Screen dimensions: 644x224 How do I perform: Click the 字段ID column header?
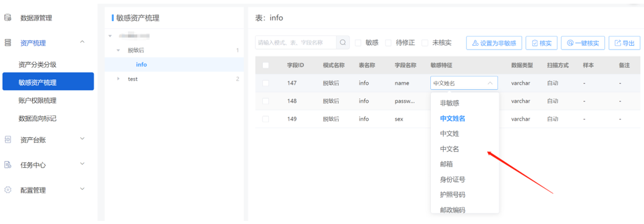(x=295, y=65)
